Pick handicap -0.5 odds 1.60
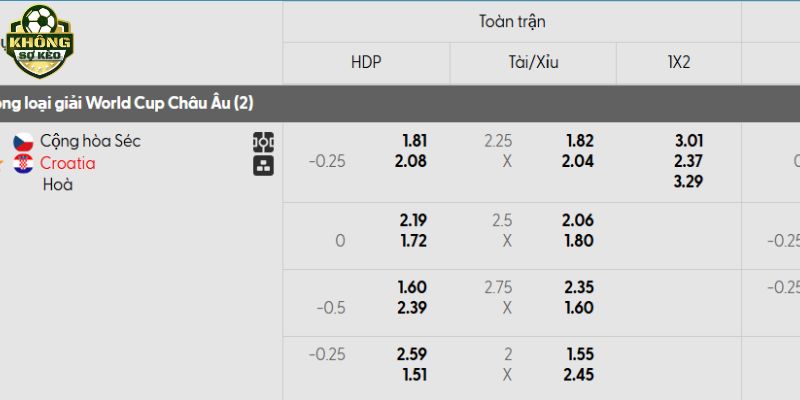This screenshot has height=400, width=800. [413, 288]
